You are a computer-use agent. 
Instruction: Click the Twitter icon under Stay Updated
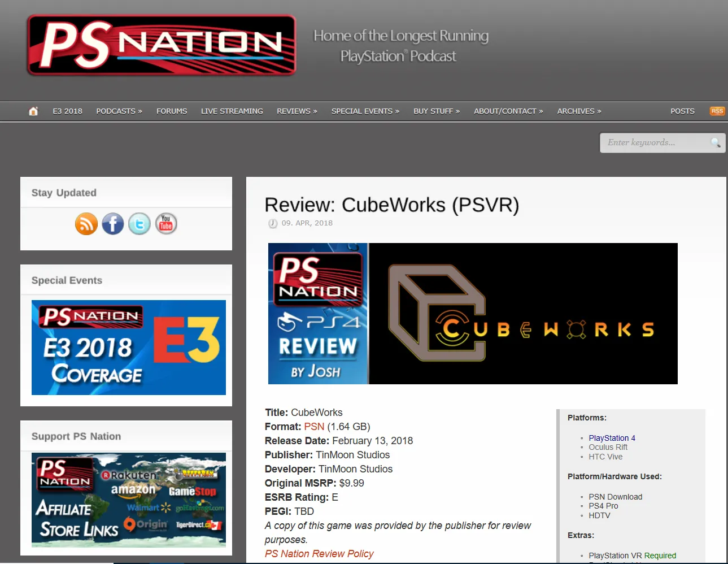point(140,224)
